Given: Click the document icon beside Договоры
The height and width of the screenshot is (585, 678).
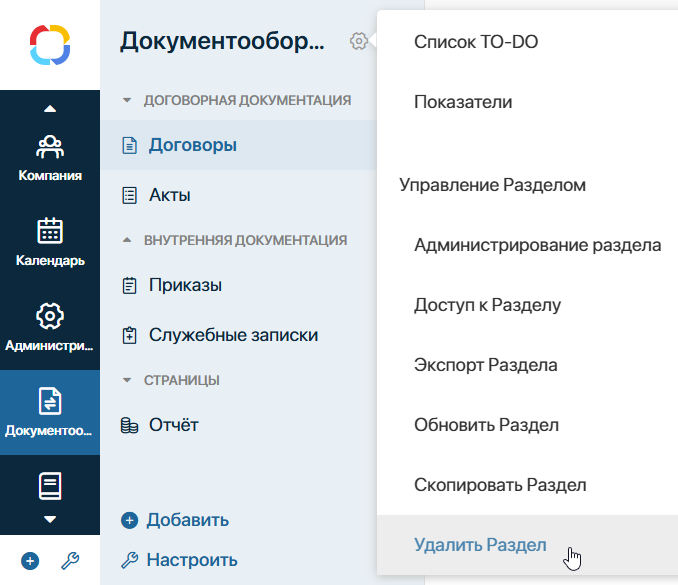Looking at the screenshot, I should pos(129,146).
